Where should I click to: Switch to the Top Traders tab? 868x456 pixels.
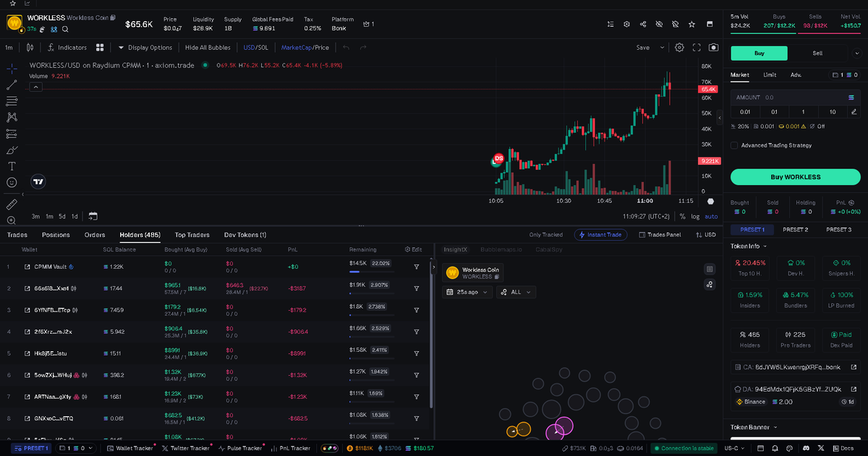click(192, 235)
